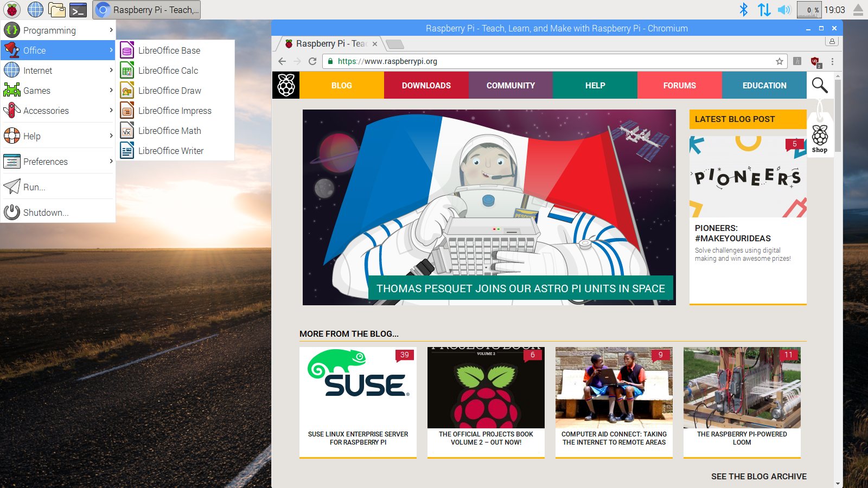Choose Run... from the main menu
The width and height of the screenshot is (868, 488).
point(58,187)
